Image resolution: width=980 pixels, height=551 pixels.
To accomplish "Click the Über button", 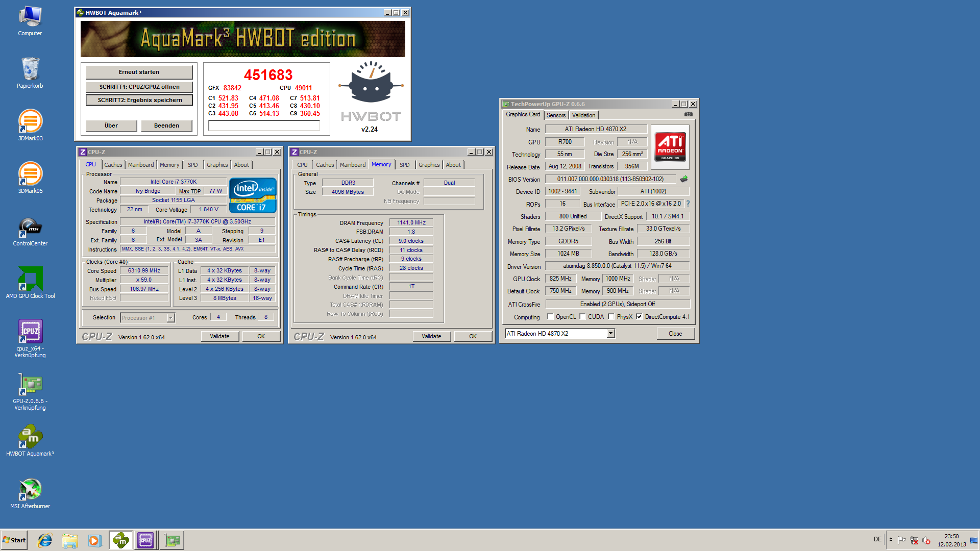I will (x=111, y=126).
